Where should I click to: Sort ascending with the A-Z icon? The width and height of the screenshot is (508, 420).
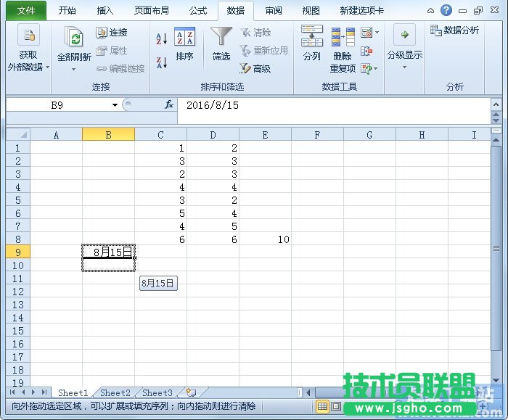(x=162, y=38)
